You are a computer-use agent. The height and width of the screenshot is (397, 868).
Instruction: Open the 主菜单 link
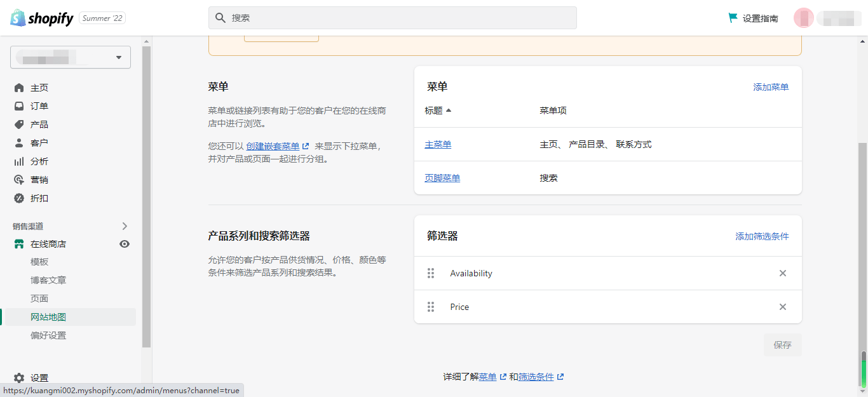[438, 144]
